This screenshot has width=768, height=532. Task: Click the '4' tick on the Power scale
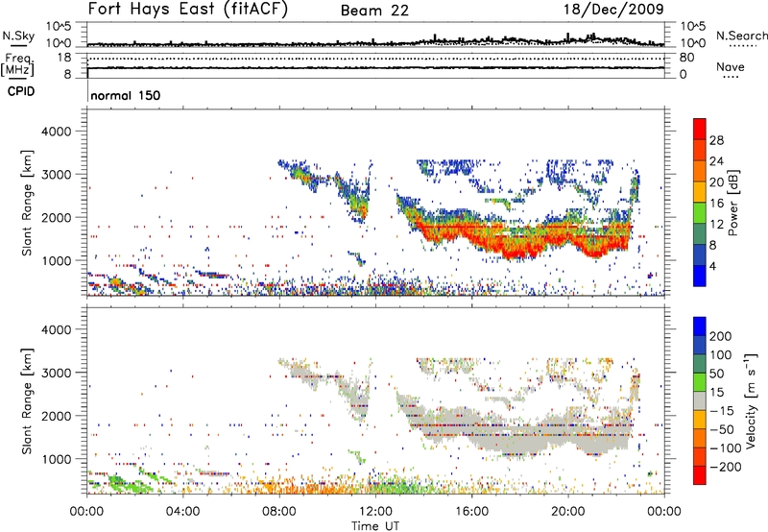coord(712,266)
